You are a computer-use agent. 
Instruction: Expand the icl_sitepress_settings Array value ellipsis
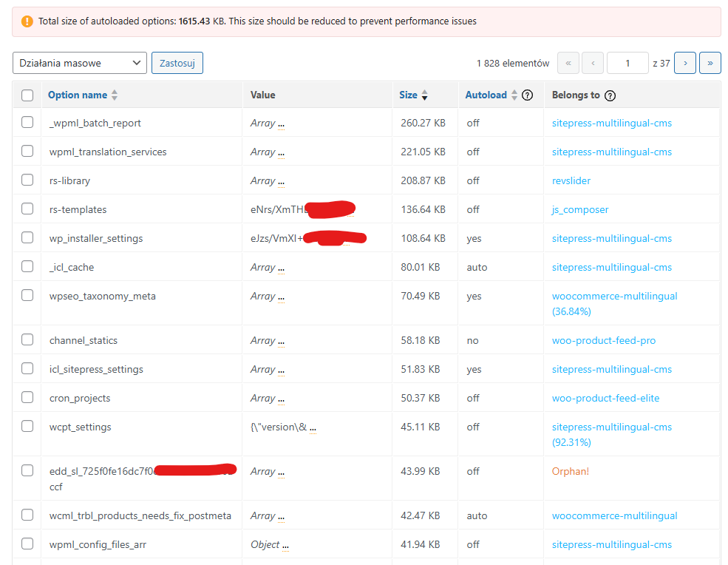[x=281, y=371]
